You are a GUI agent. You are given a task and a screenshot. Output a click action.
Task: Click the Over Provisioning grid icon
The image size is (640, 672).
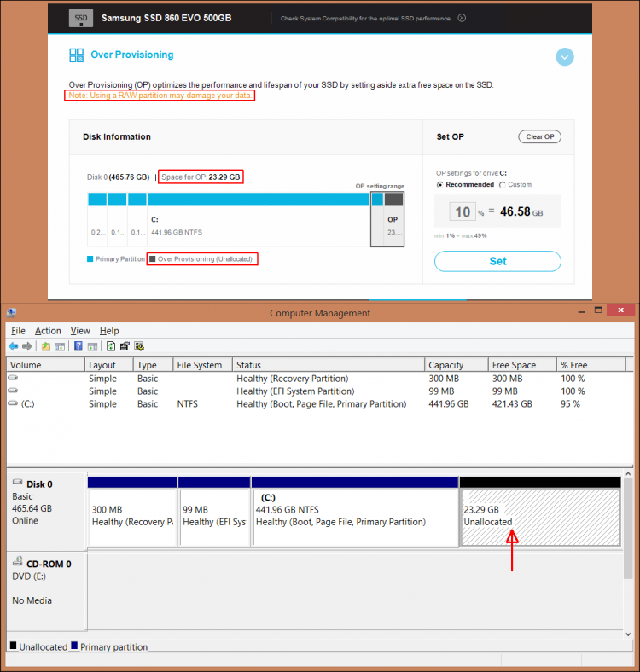76,55
